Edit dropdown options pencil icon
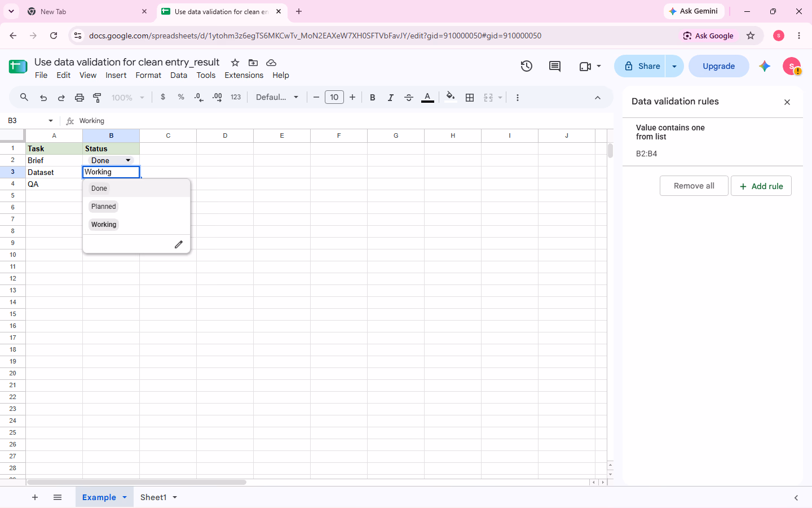 [x=179, y=244]
